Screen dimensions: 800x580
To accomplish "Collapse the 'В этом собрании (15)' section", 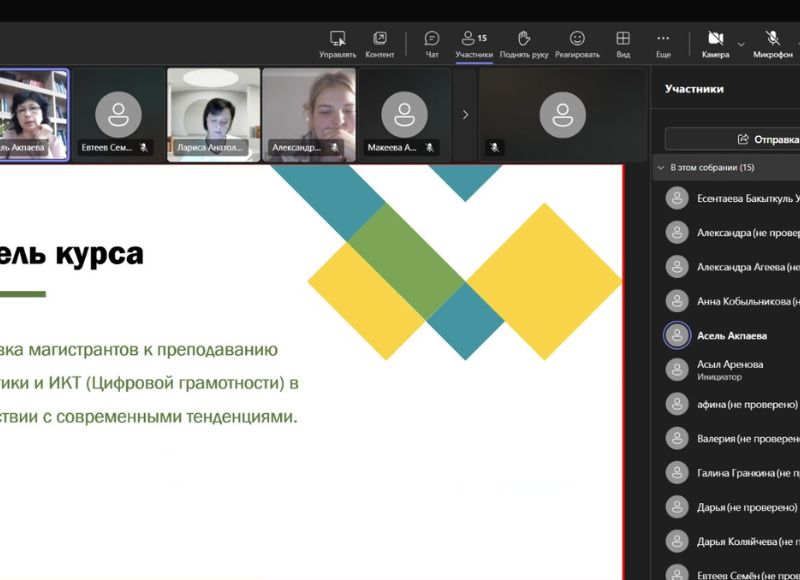I will (661, 168).
